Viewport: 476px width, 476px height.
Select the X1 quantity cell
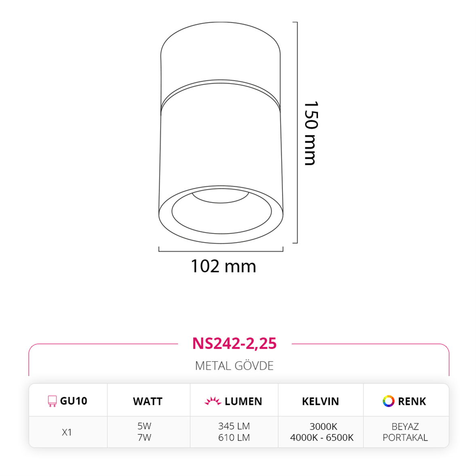[67, 432]
